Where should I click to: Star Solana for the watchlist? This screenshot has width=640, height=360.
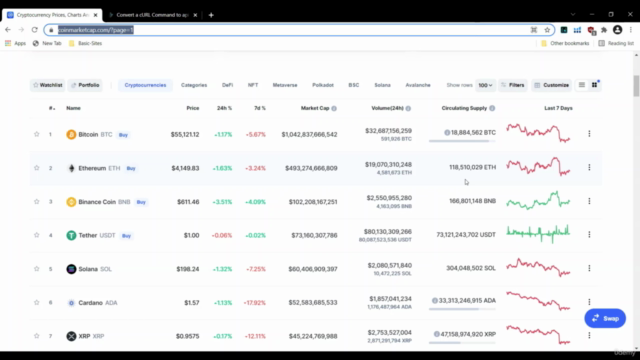36,269
